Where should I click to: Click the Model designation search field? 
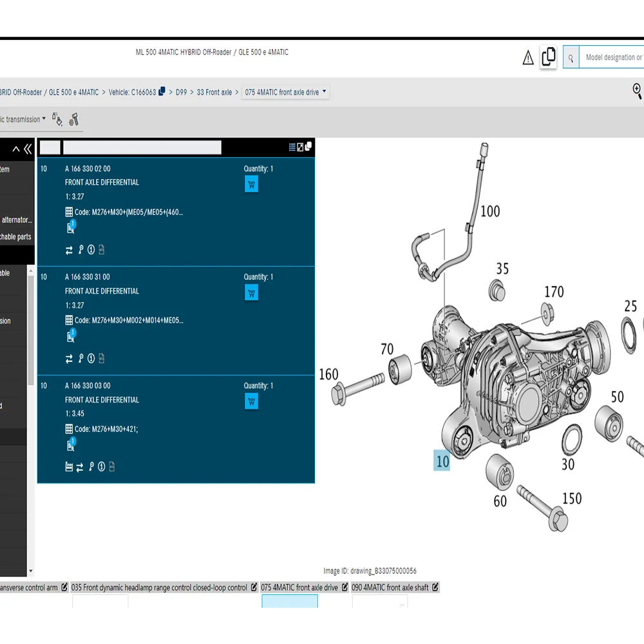(612, 57)
